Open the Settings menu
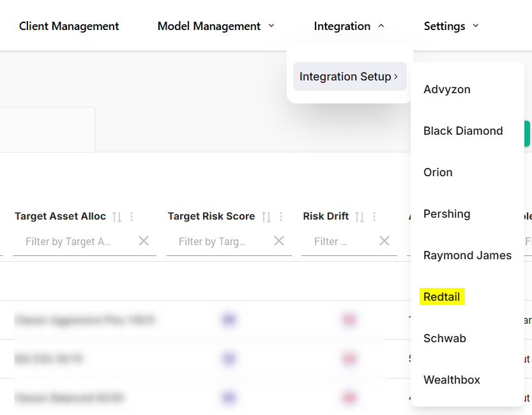532x415 pixels. click(x=445, y=26)
